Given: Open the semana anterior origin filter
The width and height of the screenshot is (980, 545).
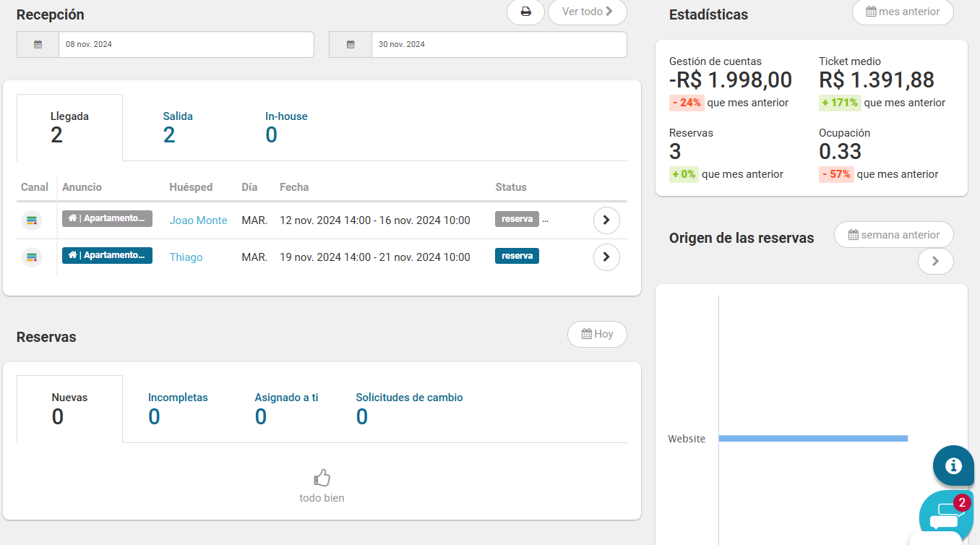Looking at the screenshot, I should click(x=893, y=235).
